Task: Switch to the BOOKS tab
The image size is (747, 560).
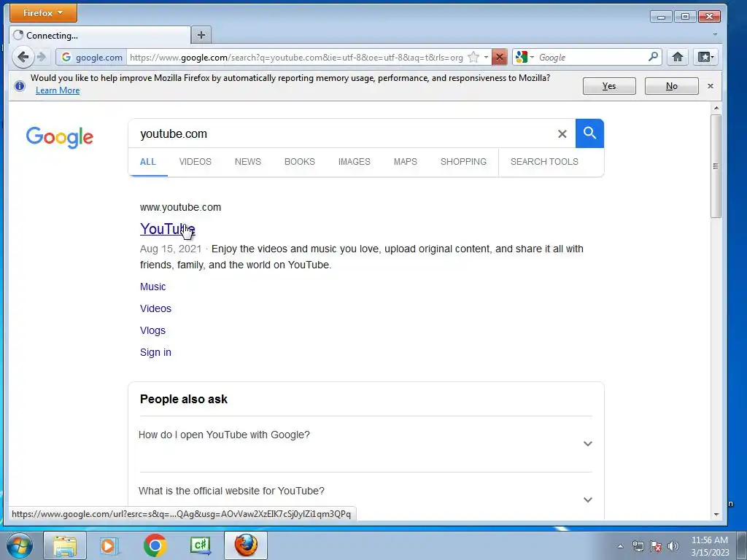Action: (300, 162)
